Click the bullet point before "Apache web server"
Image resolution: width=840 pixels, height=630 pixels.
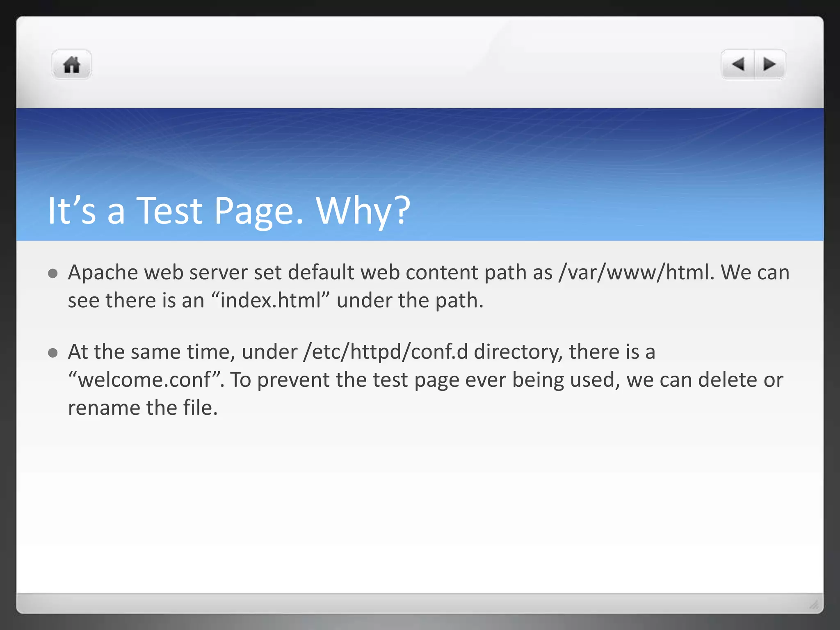[x=52, y=274]
